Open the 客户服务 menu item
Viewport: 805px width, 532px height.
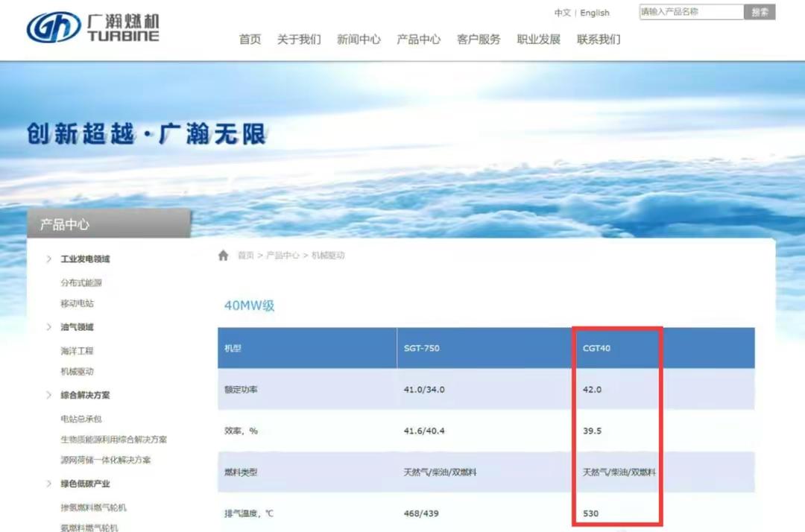coord(479,39)
